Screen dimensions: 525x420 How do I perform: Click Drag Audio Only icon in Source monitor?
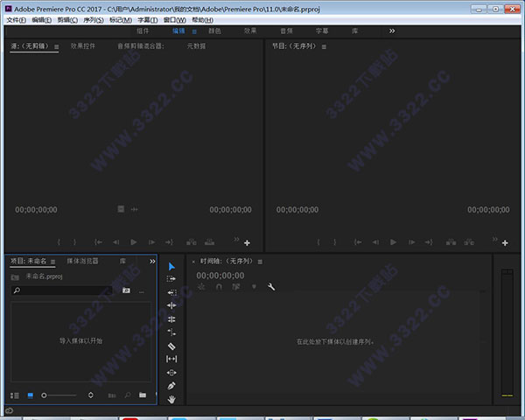pos(134,209)
